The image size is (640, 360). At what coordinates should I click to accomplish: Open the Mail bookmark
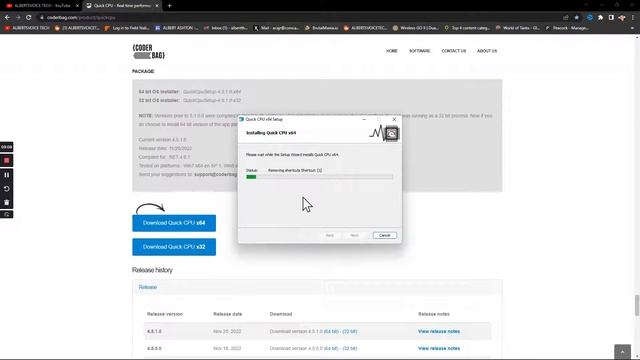[x=276, y=28]
